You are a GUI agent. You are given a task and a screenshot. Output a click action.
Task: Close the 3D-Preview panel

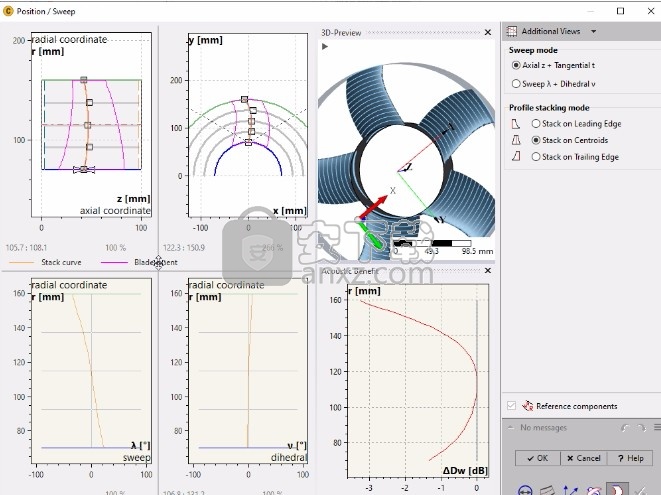(488, 32)
